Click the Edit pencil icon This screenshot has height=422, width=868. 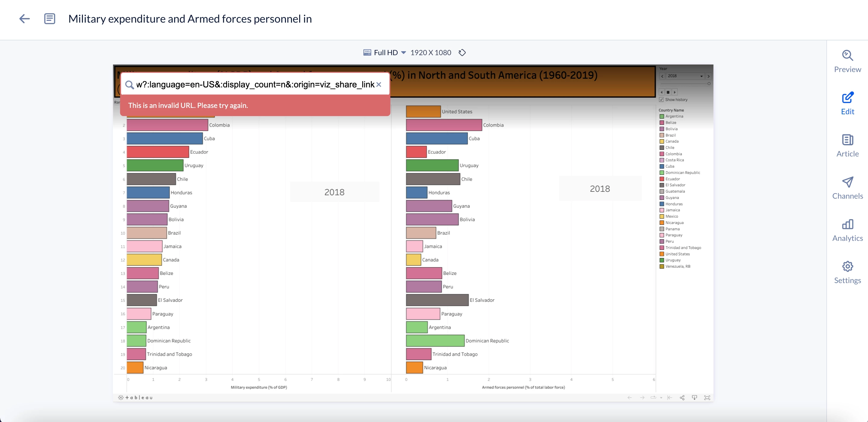[x=847, y=98]
